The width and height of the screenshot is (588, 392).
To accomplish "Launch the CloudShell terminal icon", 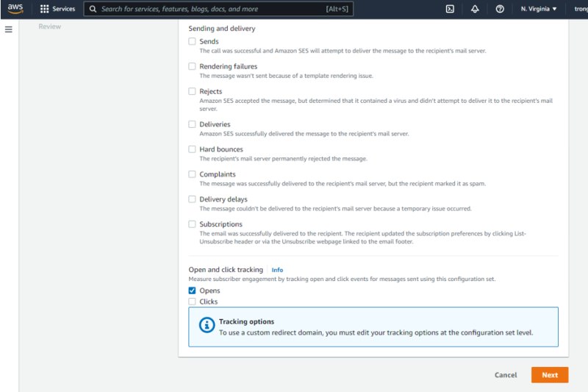I will point(450,9).
